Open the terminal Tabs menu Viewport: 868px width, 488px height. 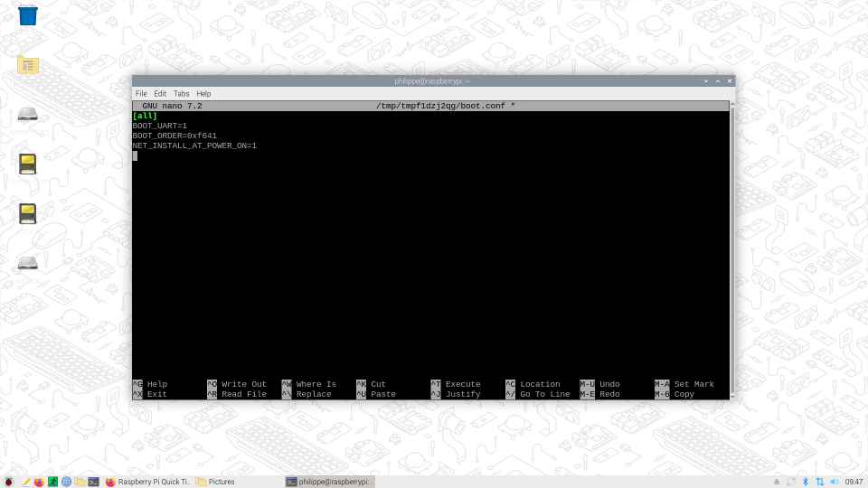(181, 93)
